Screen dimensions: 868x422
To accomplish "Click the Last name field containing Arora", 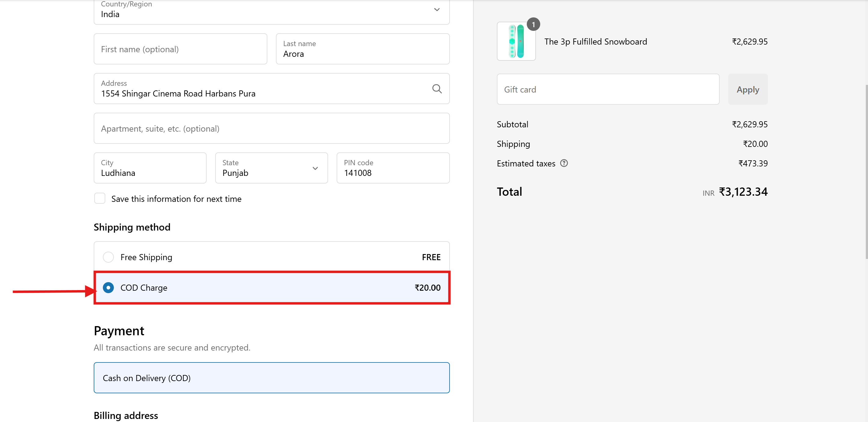I will coord(362,49).
